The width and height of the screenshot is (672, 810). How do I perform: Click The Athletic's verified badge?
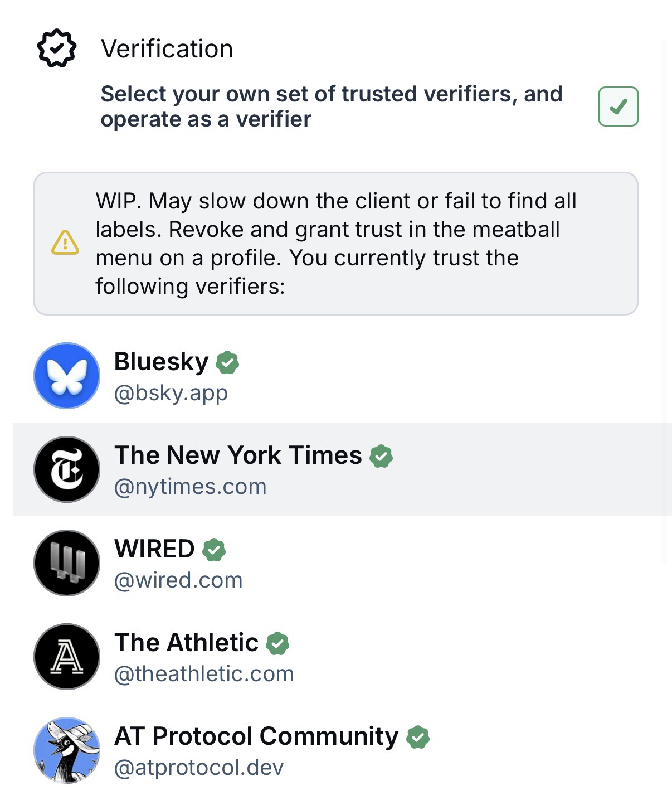[x=277, y=643]
